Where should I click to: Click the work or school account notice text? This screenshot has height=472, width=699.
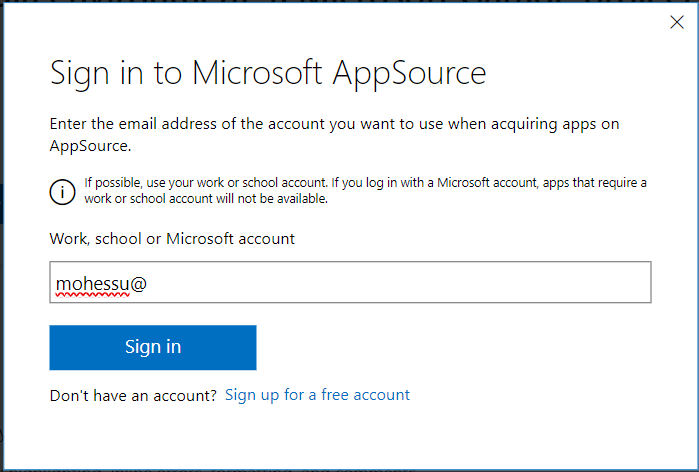tap(366, 190)
